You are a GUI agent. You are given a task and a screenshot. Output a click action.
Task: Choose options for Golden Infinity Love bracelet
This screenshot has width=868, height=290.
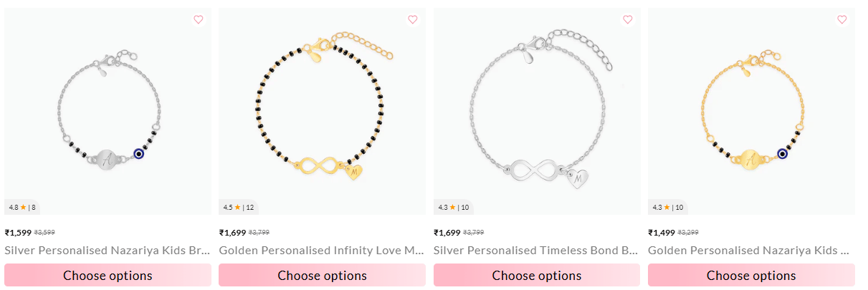(322, 276)
